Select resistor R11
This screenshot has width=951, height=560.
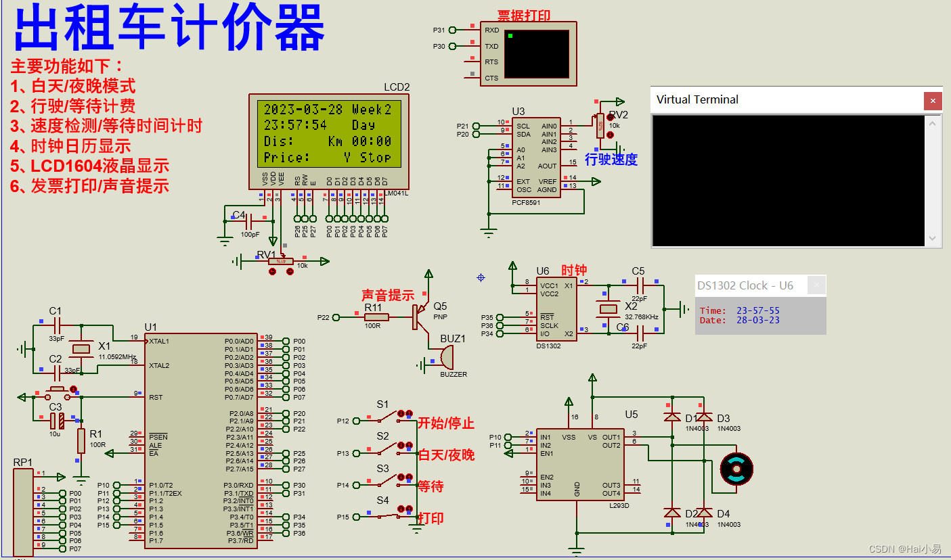[376, 317]
